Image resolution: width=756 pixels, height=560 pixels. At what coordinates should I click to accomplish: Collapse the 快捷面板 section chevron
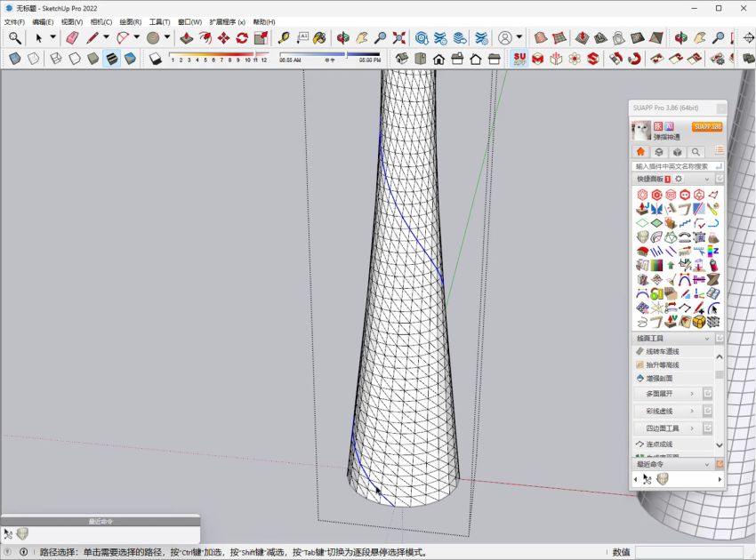[707, 180]
